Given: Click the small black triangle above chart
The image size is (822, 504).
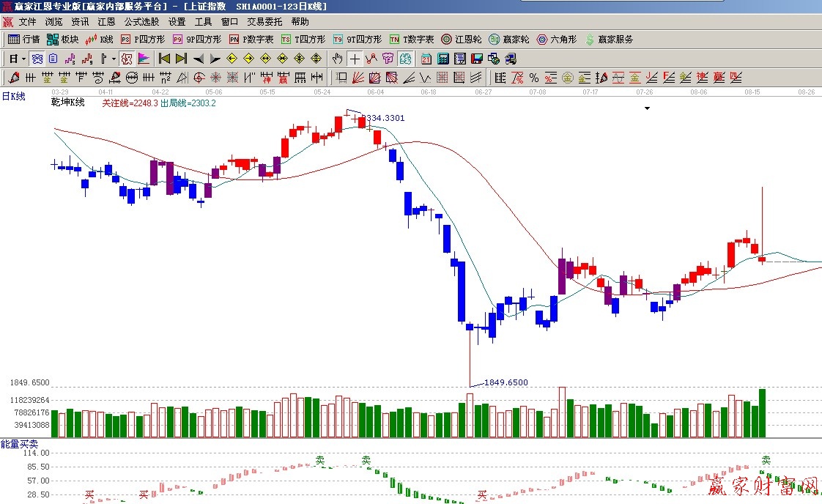Looking at the screenshot, I should (x=647, y=108).
